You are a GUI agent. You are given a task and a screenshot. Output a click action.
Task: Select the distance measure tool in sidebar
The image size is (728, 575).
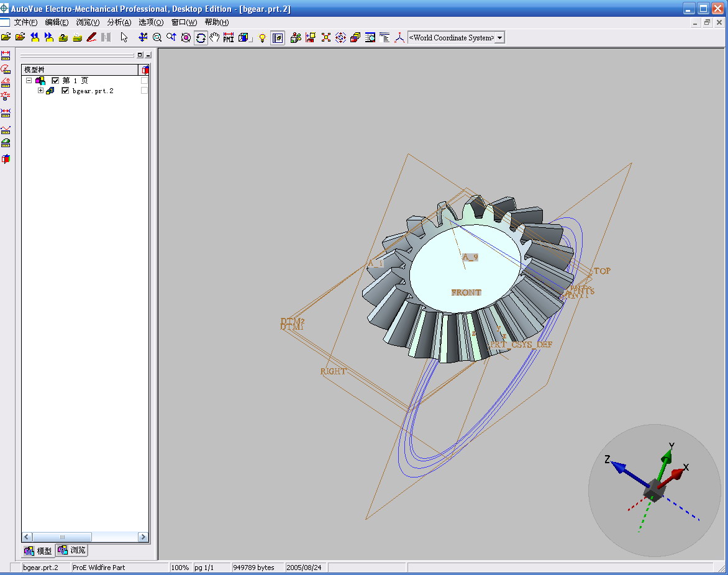coord(6,55)
